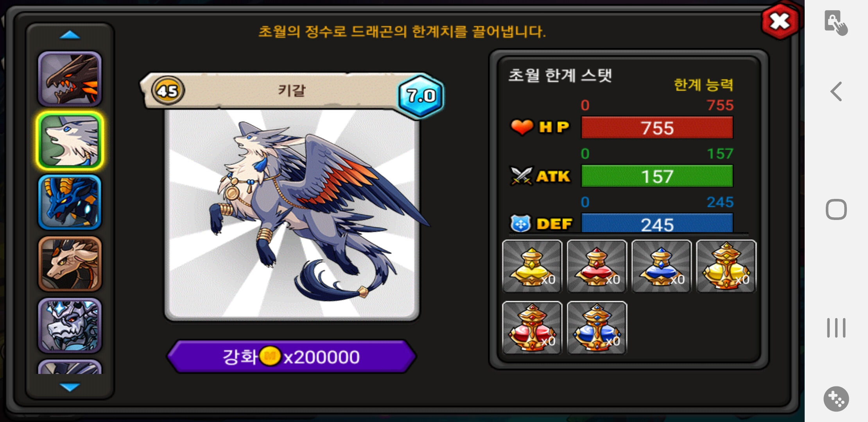Tap the small red essence potion
Screen dimensions: 868x422
pyautogui.click(x=597, y=266)
